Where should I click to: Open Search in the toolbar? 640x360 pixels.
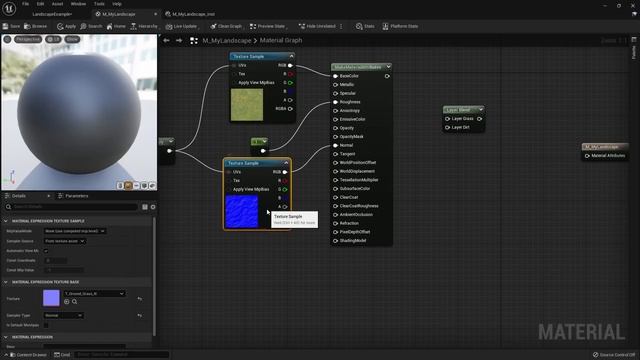[91, 26]
